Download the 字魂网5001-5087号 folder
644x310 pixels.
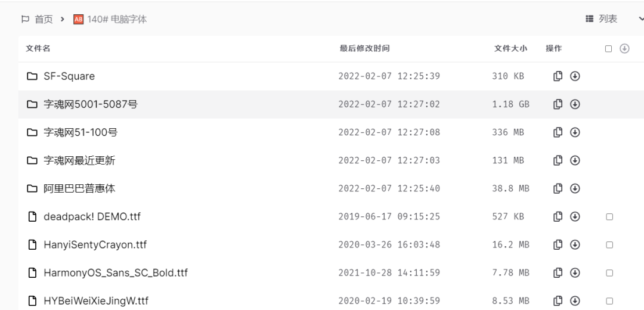[x=575, y=104]
